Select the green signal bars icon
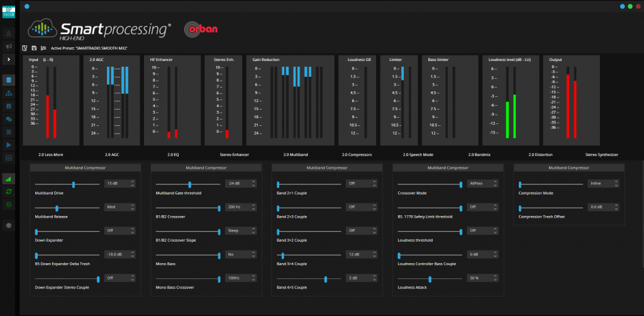644x316 pixels. coord(9,178)
